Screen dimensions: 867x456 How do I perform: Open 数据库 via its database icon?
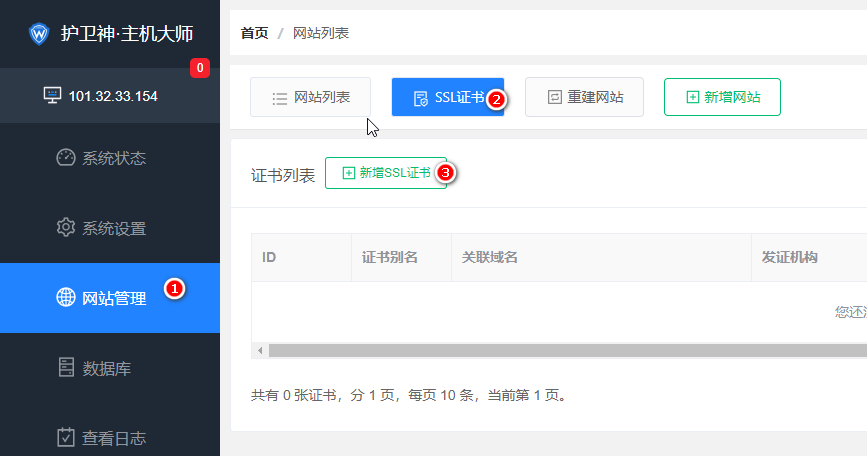pyautogui.click(x=66, y=368)
